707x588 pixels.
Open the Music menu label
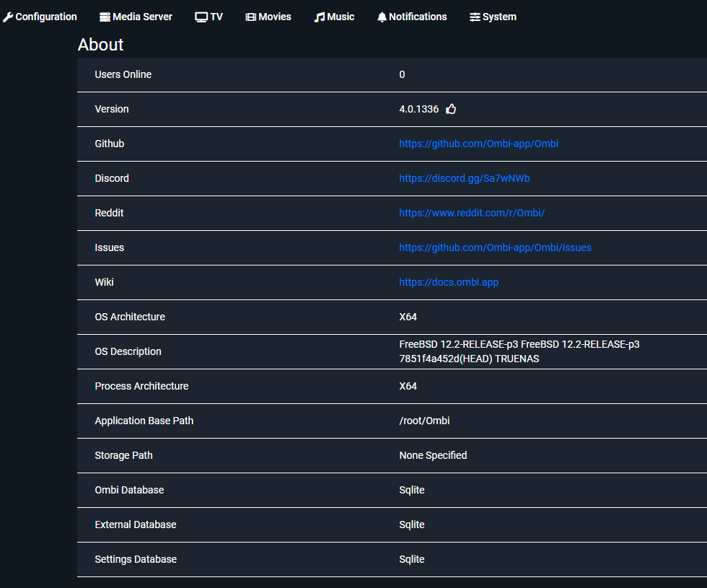(x=341, y=17)
